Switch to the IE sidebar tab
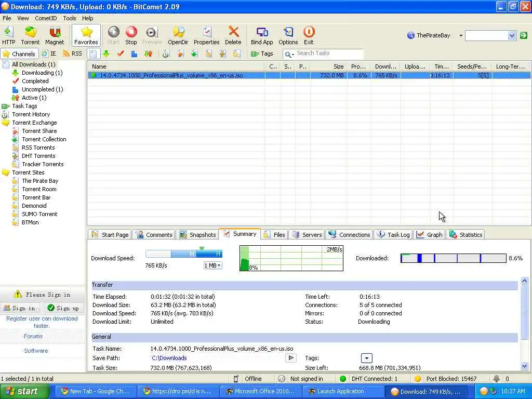This screenshot has height=399, width=532. 49,54
